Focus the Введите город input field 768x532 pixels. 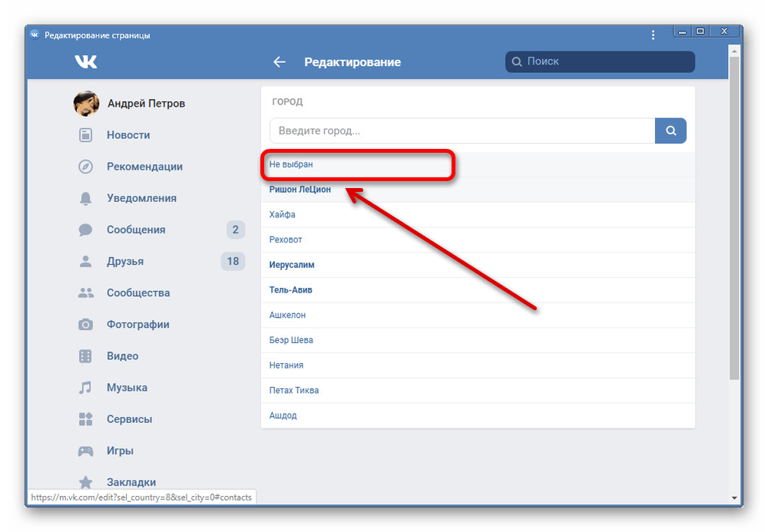(x=462, y=131)
